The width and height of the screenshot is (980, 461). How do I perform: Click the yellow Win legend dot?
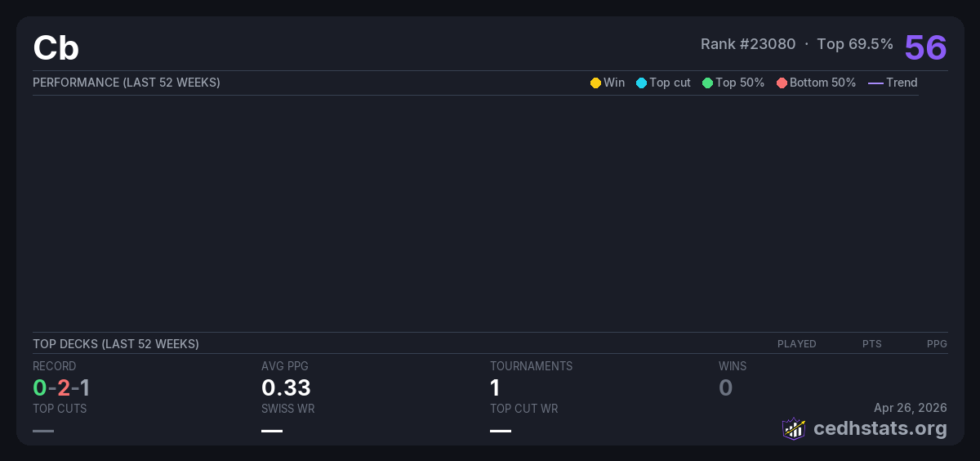pyautogui.click(x=595, y=83)
